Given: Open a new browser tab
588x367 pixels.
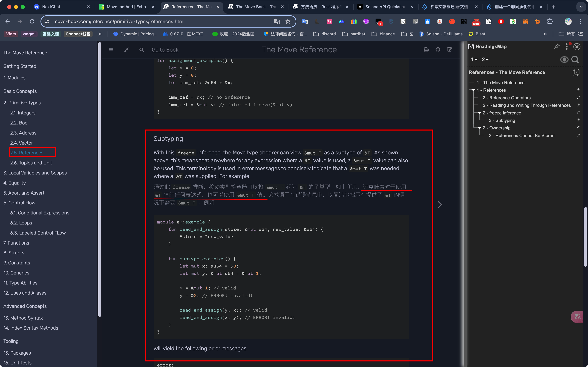Looking at the screenshot, I should [x=553, y=7].
